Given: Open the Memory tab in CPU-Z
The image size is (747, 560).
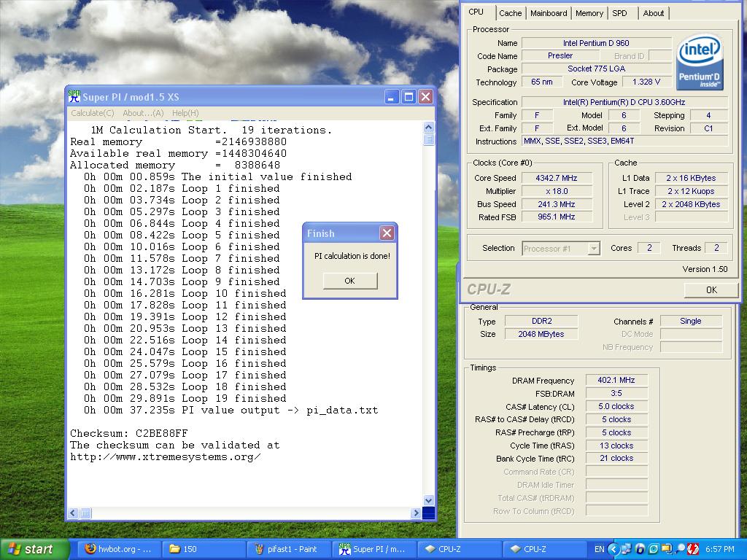Looking at the screenshot, I should [589, 13].
